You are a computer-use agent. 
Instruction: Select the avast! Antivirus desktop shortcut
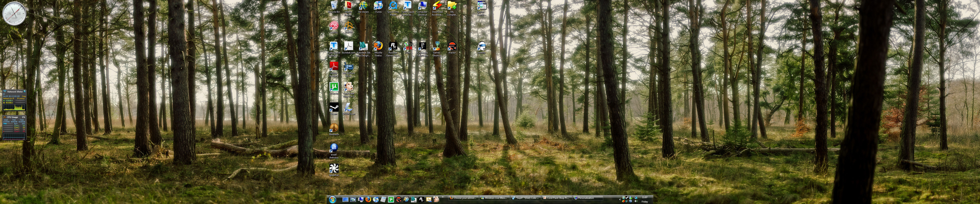[334, 151]
